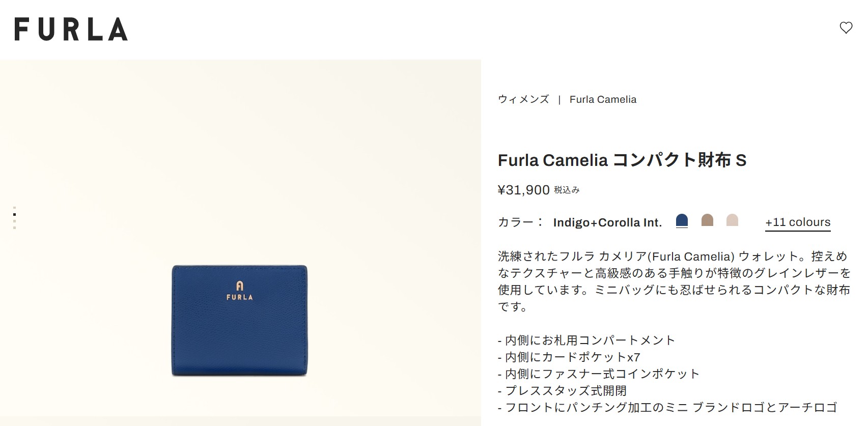Show the fourth product image dot

coord(14,228)
